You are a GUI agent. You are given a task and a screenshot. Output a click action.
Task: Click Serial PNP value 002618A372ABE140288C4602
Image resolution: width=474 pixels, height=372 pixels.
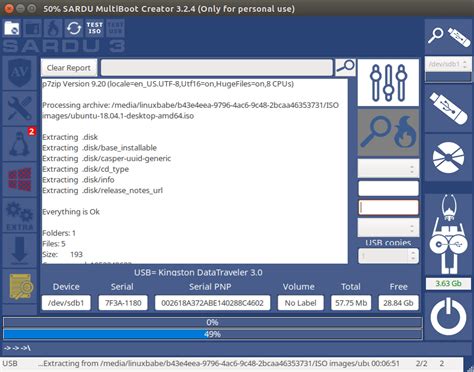212,303
